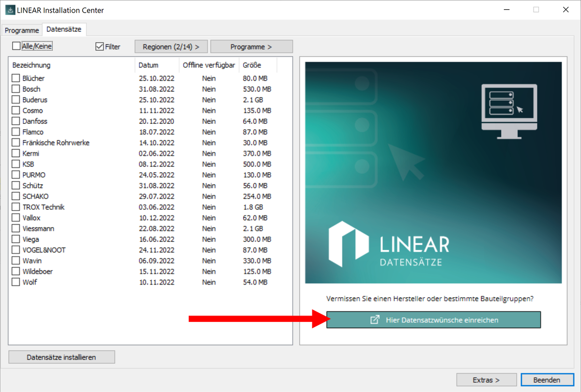Check the Bosch dataset checkbox
Image resolution: width=581 pixels, height=392 pixels.
pyautogui.click(x=16, y=89)
